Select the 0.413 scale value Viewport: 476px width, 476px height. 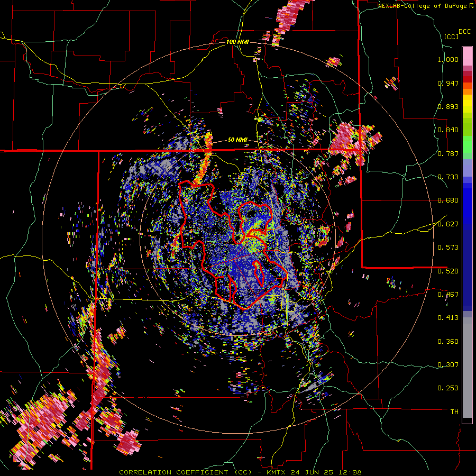(x=448, y=318)
